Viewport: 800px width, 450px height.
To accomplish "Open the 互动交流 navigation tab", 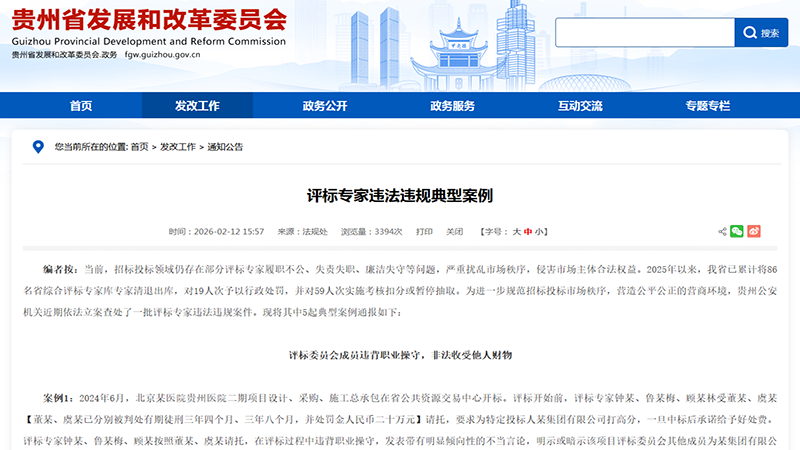I will [580, 106].
